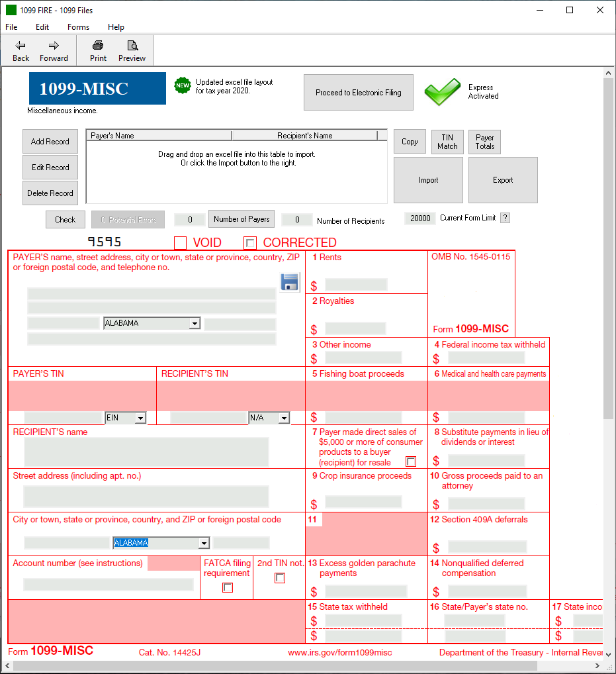This screenshot has width=616, height=674.
Task: Click the box 12 Section 409A deferrals field
Action: pyautogui.click(x=487, y=547)
